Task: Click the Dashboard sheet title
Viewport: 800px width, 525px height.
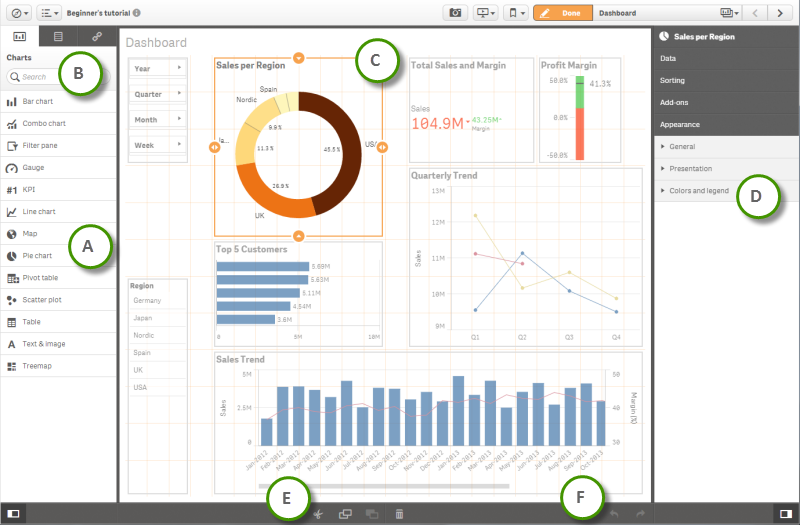Action: point(156,42)
